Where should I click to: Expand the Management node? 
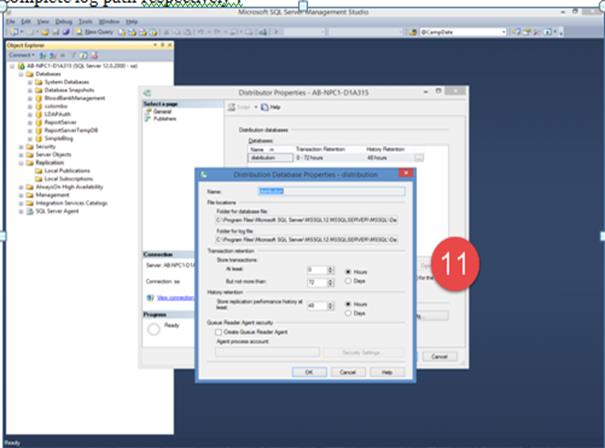click(21, 195)
